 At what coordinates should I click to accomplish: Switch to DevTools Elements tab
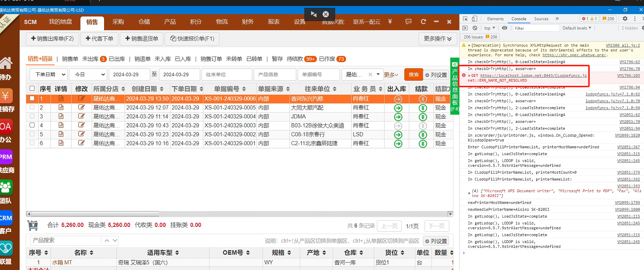tap(495, 19)
